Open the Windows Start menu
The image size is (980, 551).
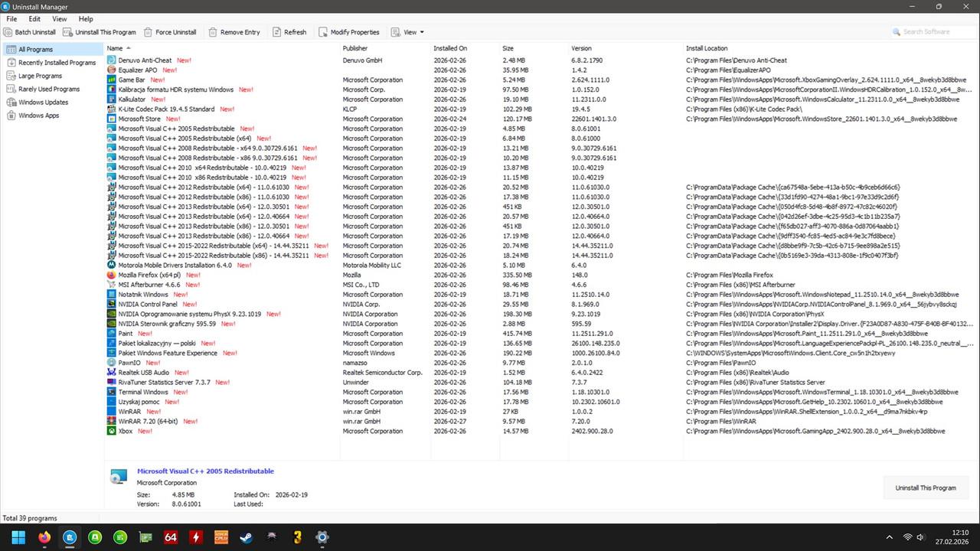pyautogui.click(x=18, y=537)
